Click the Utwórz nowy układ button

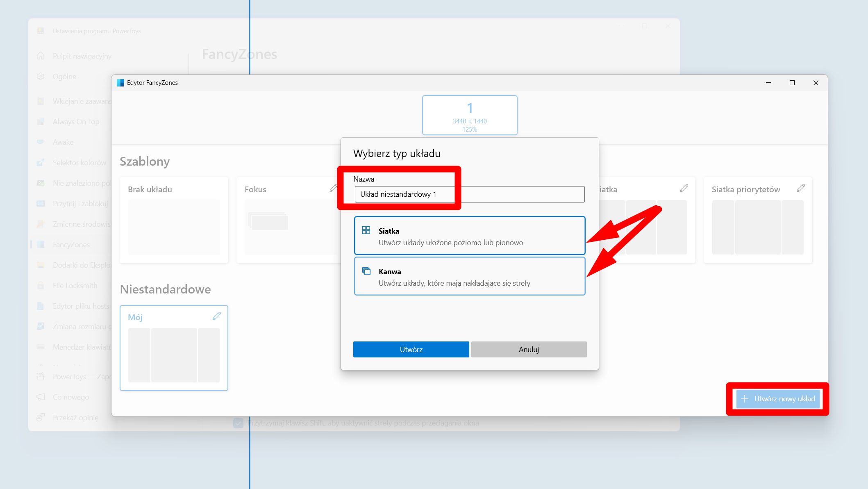click(x=777, y=399)
